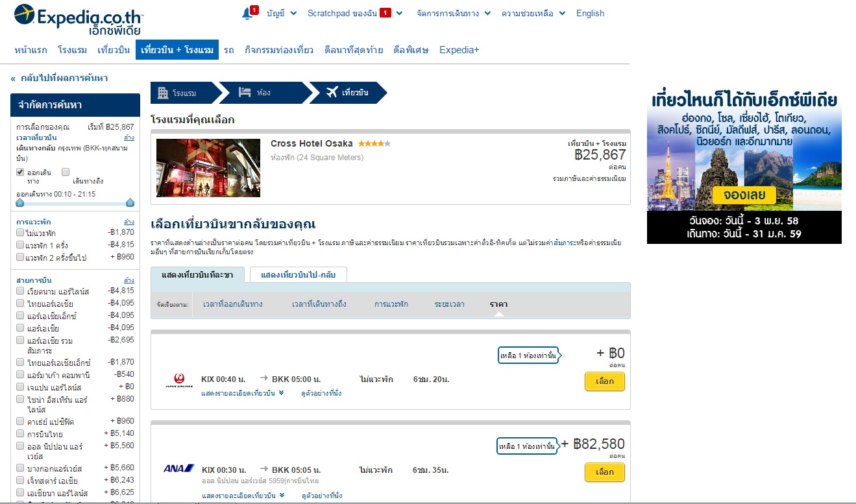Open the Cross Hotel Osaka thumbnail
The width and height of the screenshot is (856, 504).
click(208, 168)
